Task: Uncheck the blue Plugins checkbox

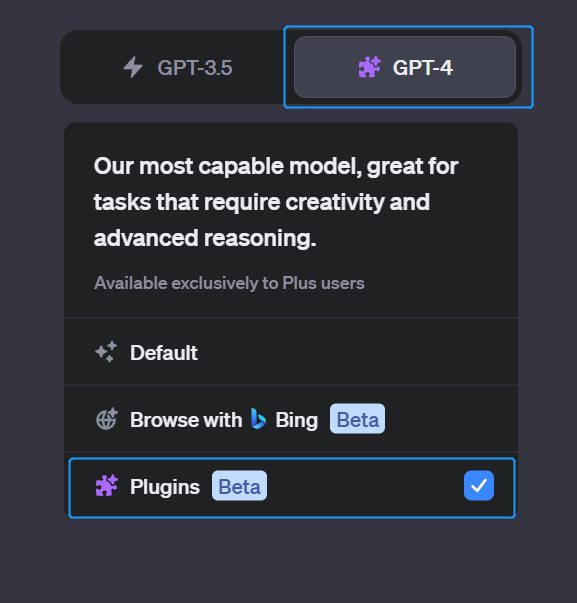Action: coord(479,485)
